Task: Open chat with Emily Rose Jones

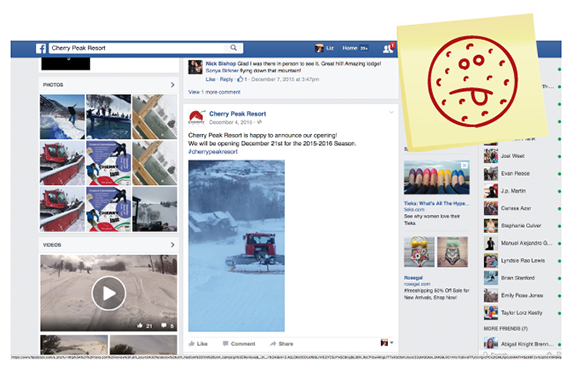Action: (522, 295)
